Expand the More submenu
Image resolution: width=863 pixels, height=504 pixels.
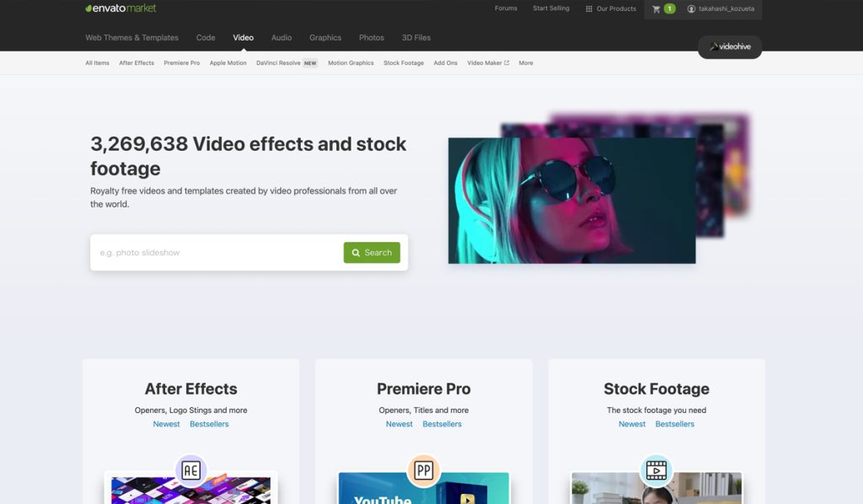tap(526, 62)
